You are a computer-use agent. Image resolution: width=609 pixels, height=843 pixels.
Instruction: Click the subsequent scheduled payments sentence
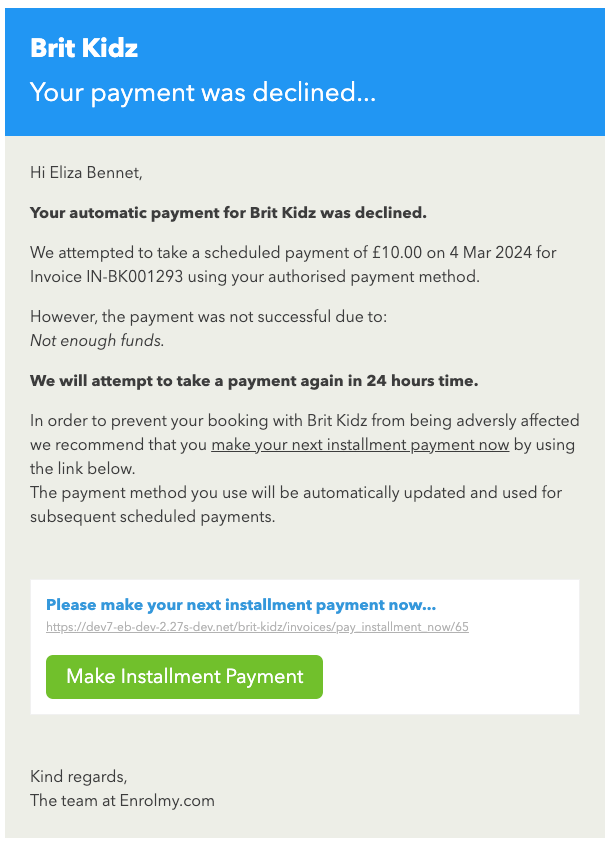296,504
